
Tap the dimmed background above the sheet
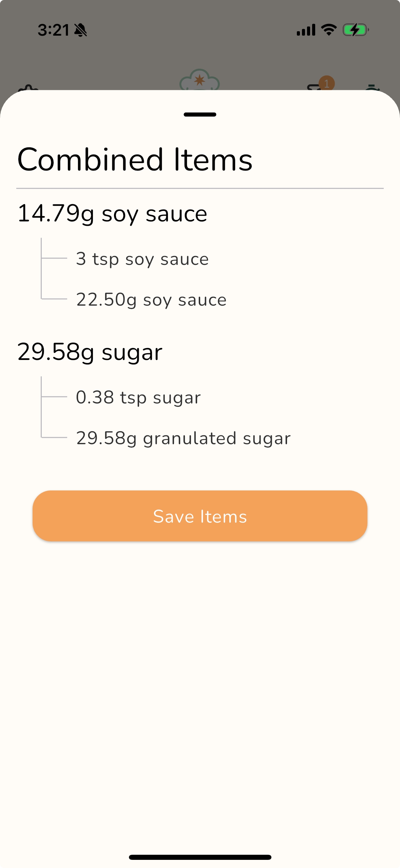tap(136, 58)
